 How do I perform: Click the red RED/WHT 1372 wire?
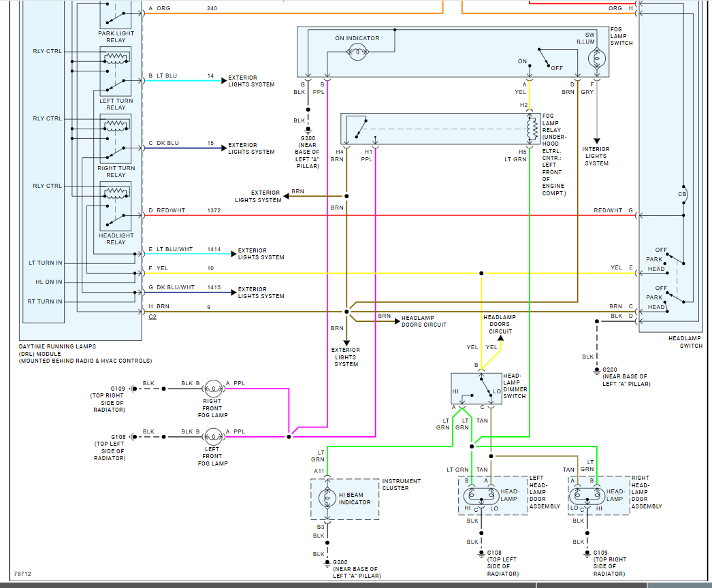coord(391,215)
